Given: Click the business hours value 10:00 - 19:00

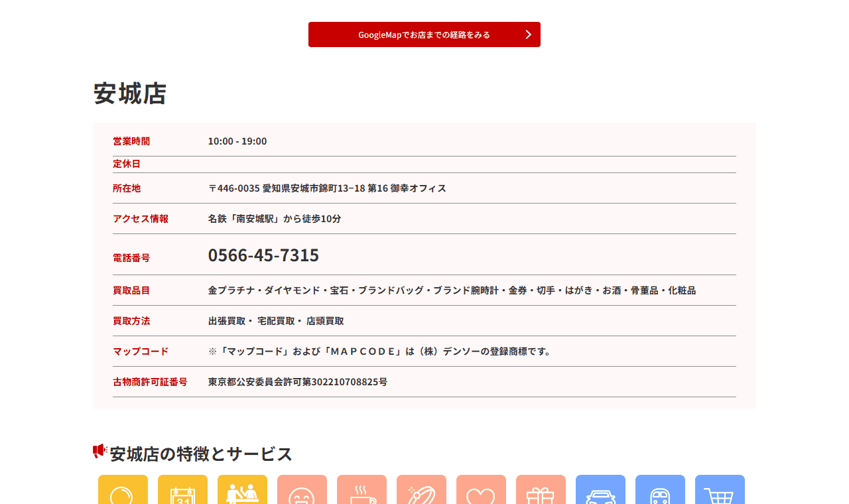Looking at the screenshot, I should [x=237, y=141].
